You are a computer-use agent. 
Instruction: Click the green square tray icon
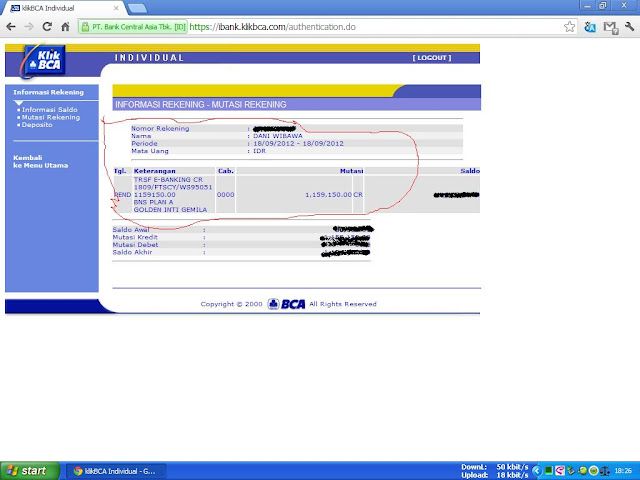[x=549, y=471]
